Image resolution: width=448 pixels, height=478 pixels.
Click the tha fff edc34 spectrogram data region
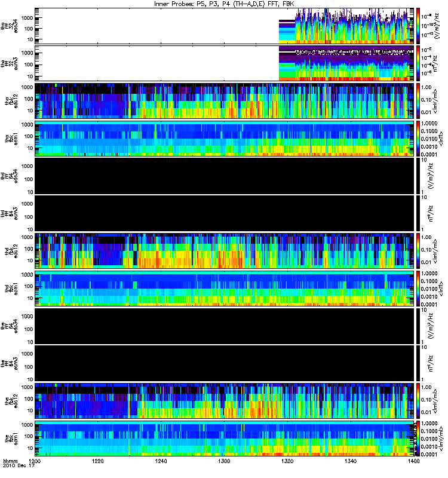[x=346, y=26]
